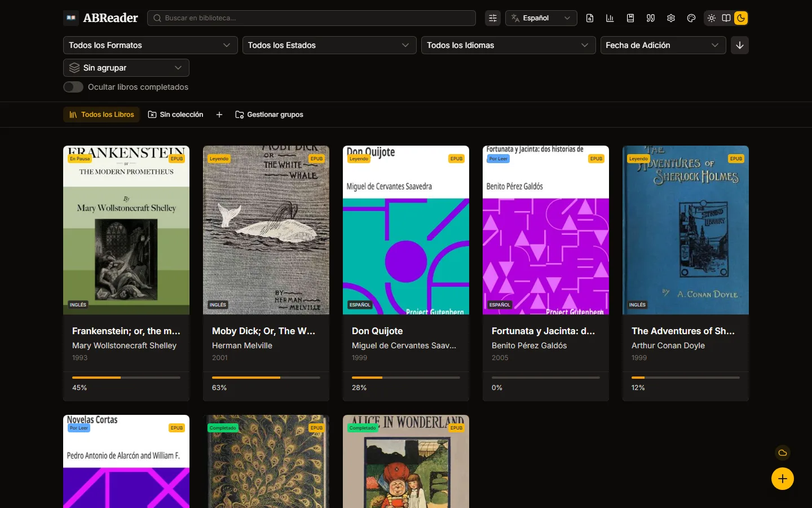This screenshot has width=812, height=508.
Task: Open Sin agrupar grouping dropdown
Action: (126, 68)
